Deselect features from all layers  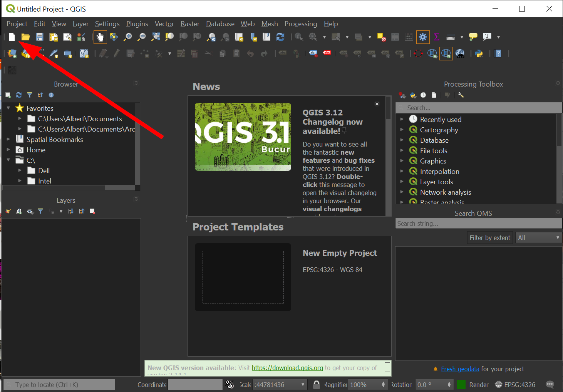[x=381, y=37]
